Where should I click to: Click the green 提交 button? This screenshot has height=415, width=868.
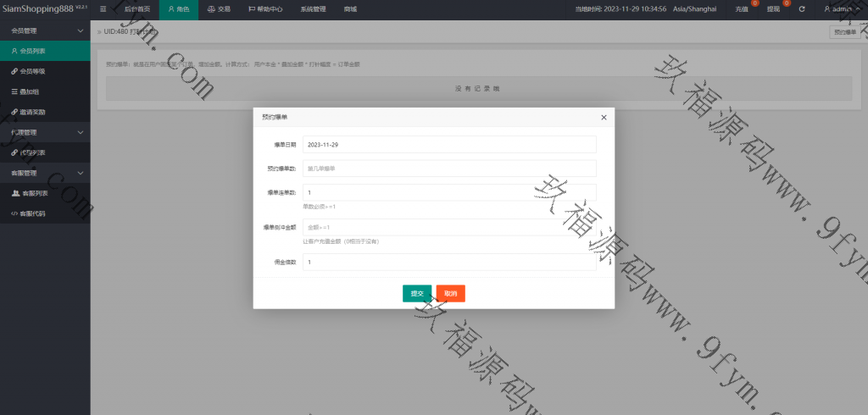click(x=417, y=293)
